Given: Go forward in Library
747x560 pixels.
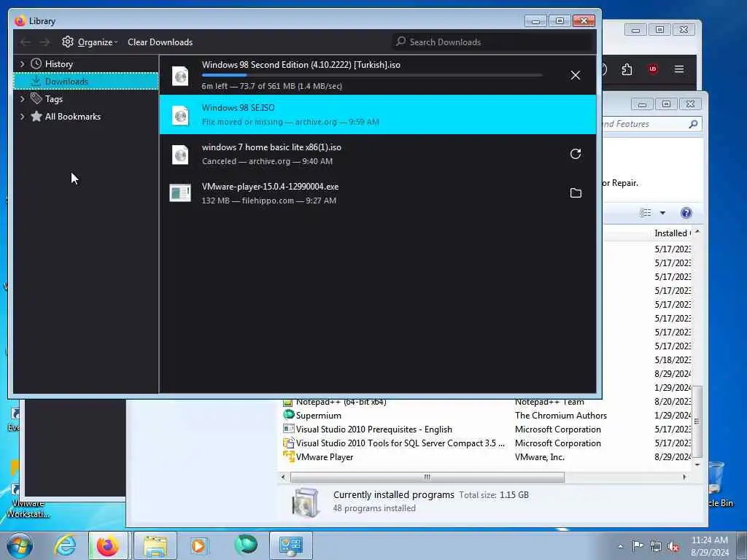Looking at the screenshot, I should click(x=44, y=42).
